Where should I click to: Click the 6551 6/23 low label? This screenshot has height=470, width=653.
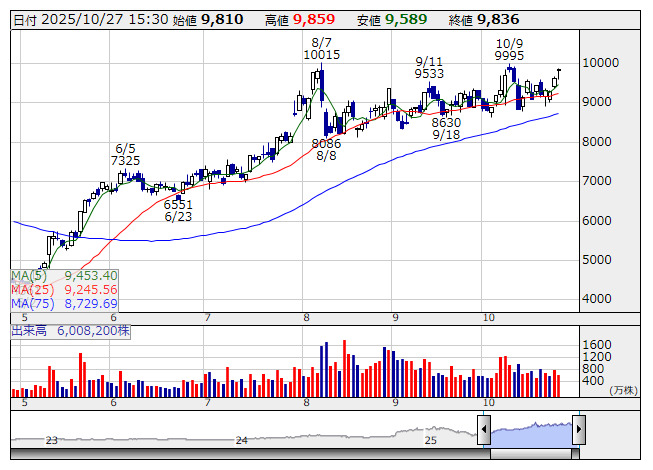(178, 211)
